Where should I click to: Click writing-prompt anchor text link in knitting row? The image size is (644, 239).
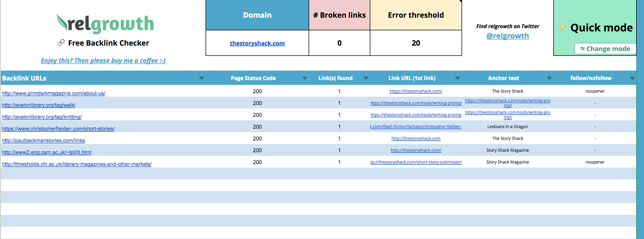tap(508, 115)
